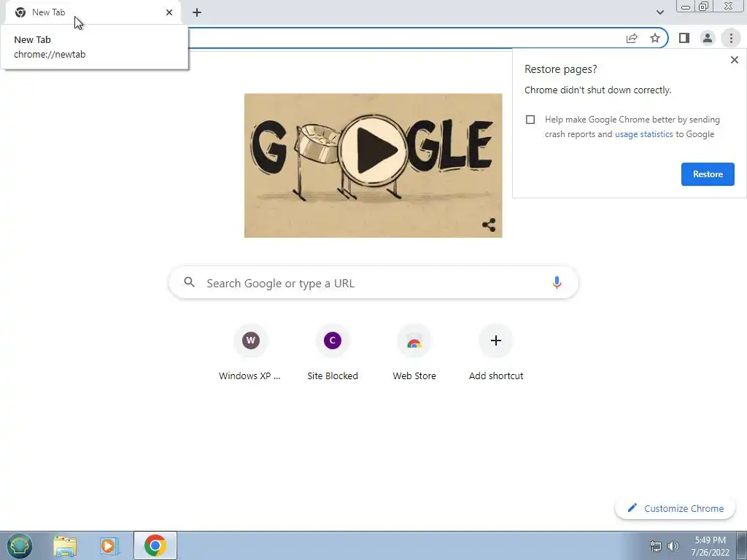Open the Windows Start orb
This screenshot has height=560, width=747.
pos(20,545)
